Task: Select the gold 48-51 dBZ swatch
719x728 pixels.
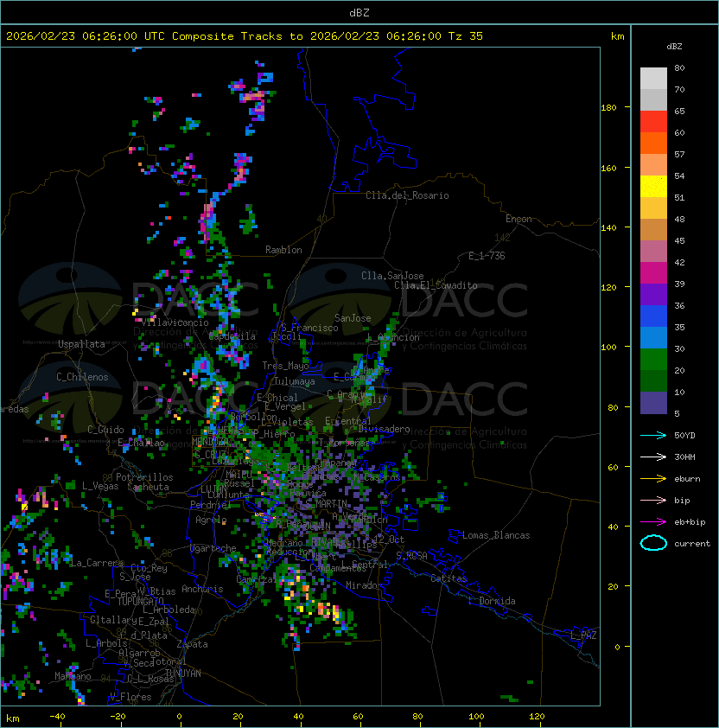Action: [x=653, y=208]
